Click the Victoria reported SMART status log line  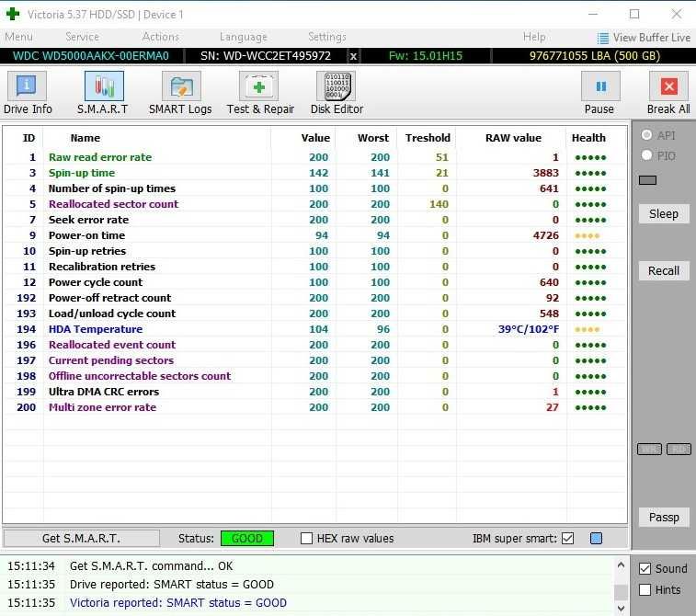coord(178,603)
